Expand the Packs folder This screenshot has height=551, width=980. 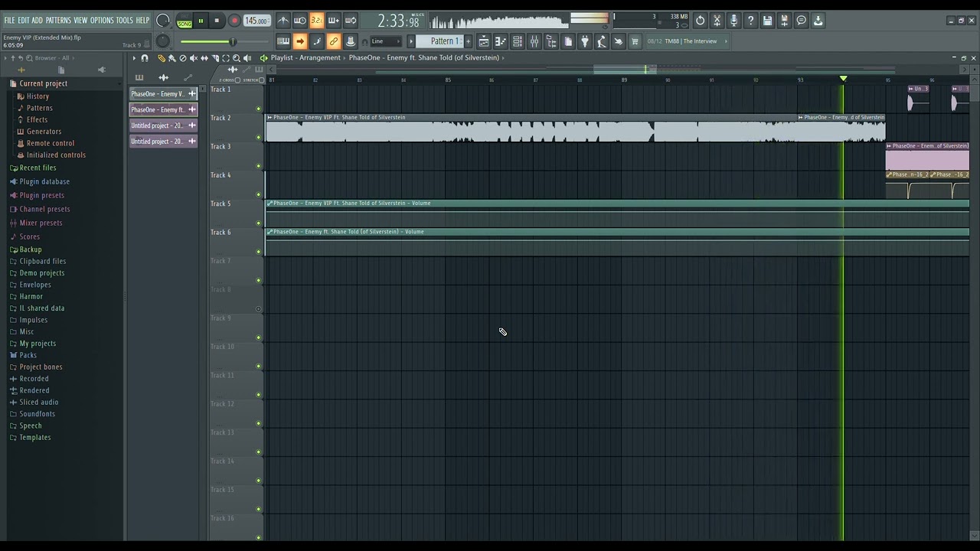[28, 355]
